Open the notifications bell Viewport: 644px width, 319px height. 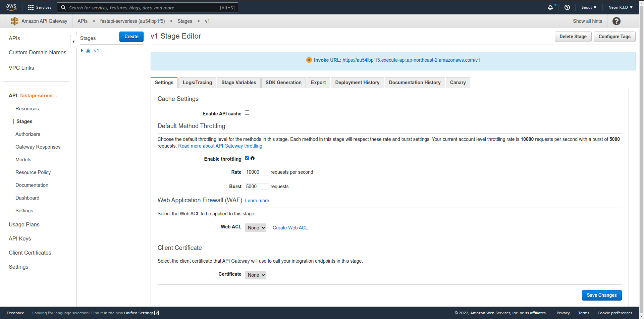[550, 7]
